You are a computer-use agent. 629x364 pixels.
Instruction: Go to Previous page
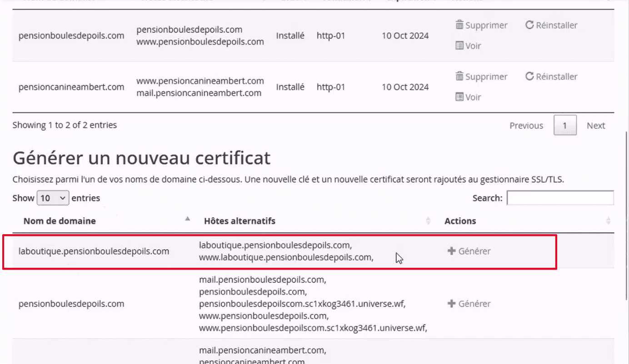pos(526,126)
